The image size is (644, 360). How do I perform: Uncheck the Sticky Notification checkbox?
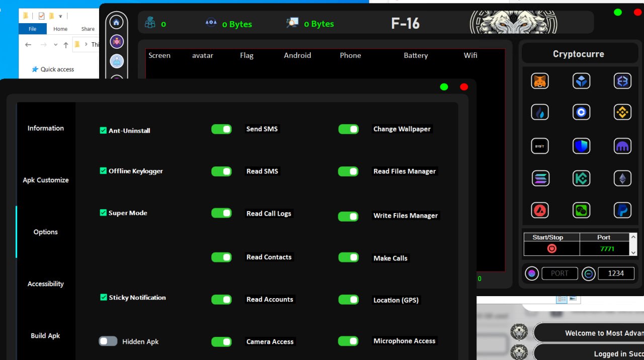104,297
